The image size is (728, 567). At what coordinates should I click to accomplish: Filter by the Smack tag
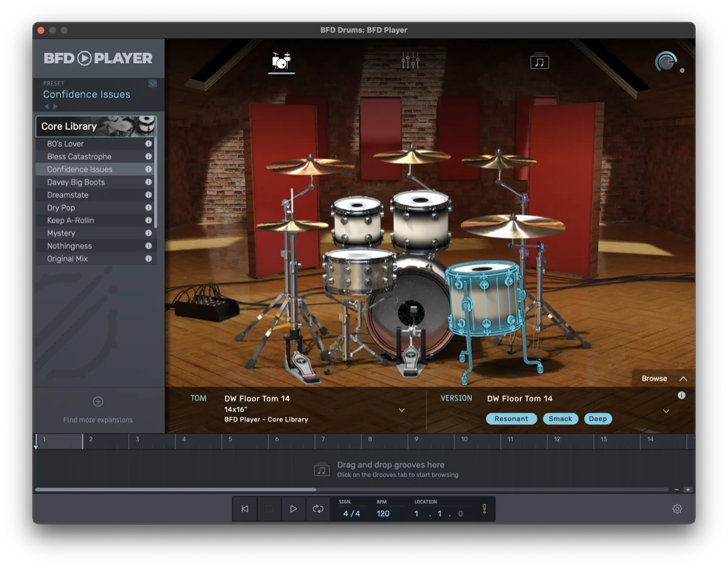(x=561, y=418)
